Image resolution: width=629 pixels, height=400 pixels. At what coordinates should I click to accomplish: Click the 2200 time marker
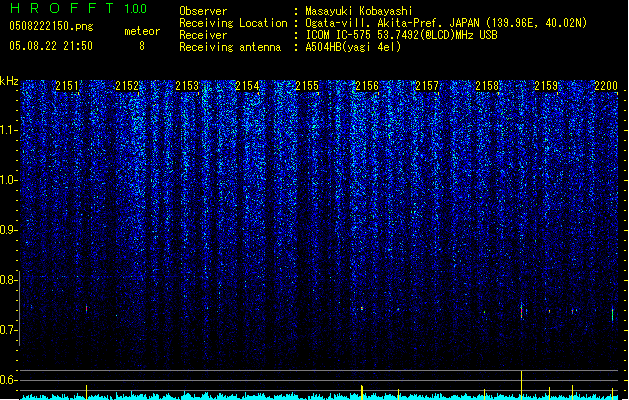pos(606,85)
